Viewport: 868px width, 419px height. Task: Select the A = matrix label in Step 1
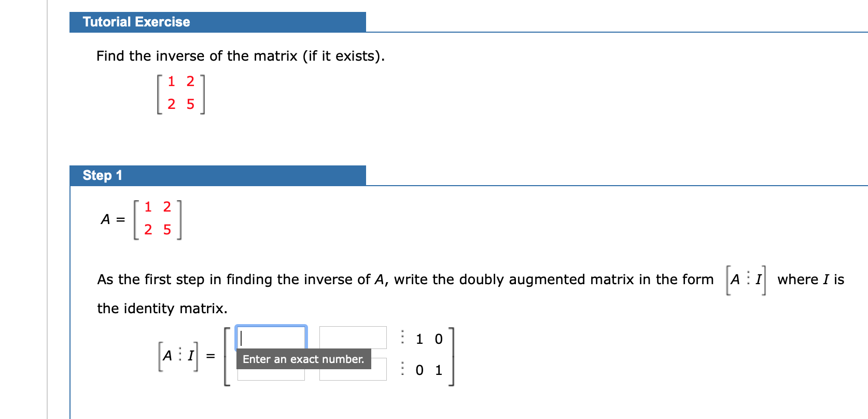click(x=111, y=219)
